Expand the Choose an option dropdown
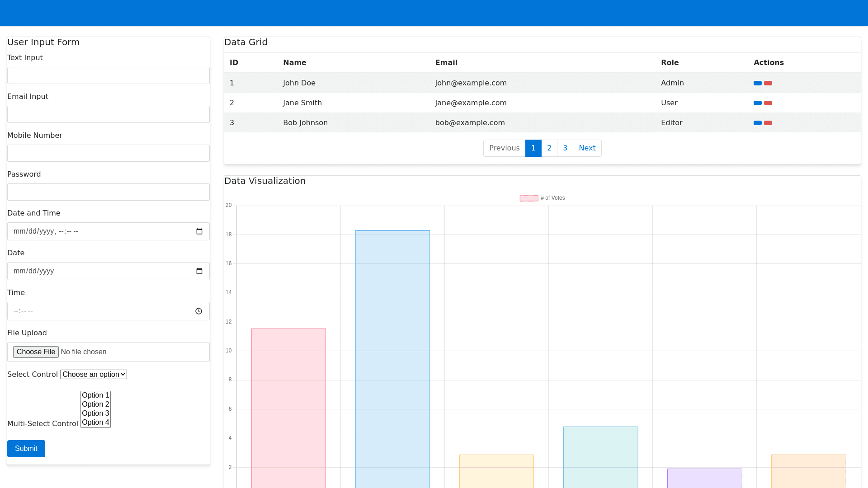The width and height of the screenshot is (868, 488). click(94, 375)
